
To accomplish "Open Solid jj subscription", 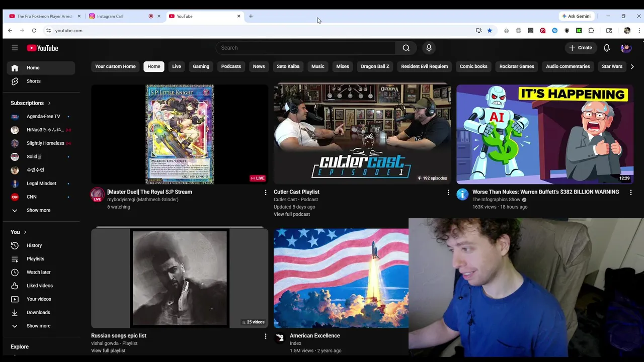I will pos(41,157).
